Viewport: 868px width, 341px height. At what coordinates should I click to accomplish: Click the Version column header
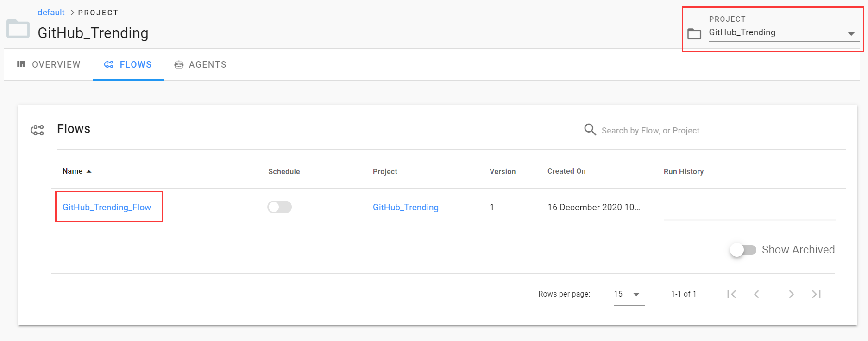point(503,171)
